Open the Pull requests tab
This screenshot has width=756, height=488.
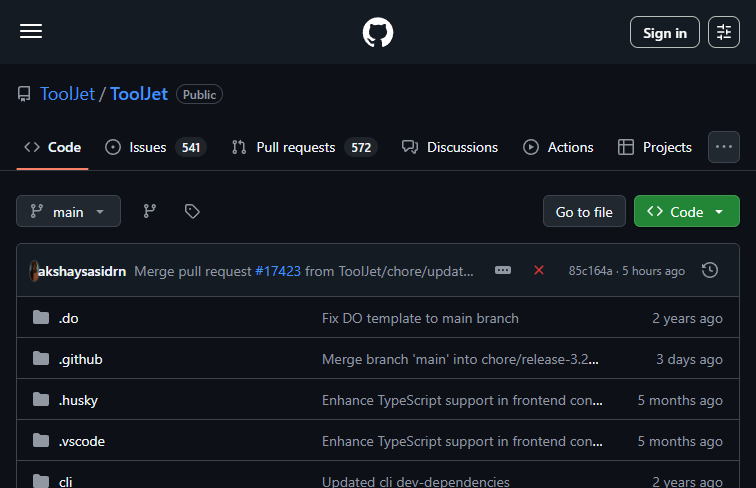pyautogui.click(x=304, y=147)
